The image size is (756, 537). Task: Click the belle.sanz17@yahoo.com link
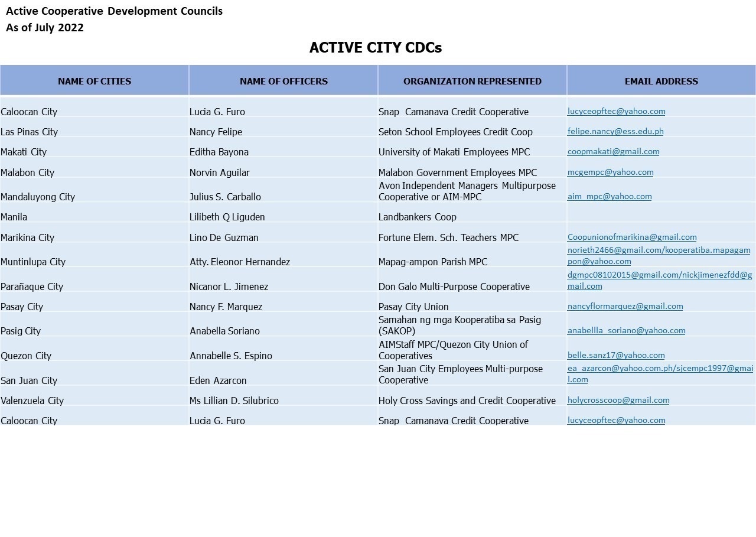[x=616, y=355]
